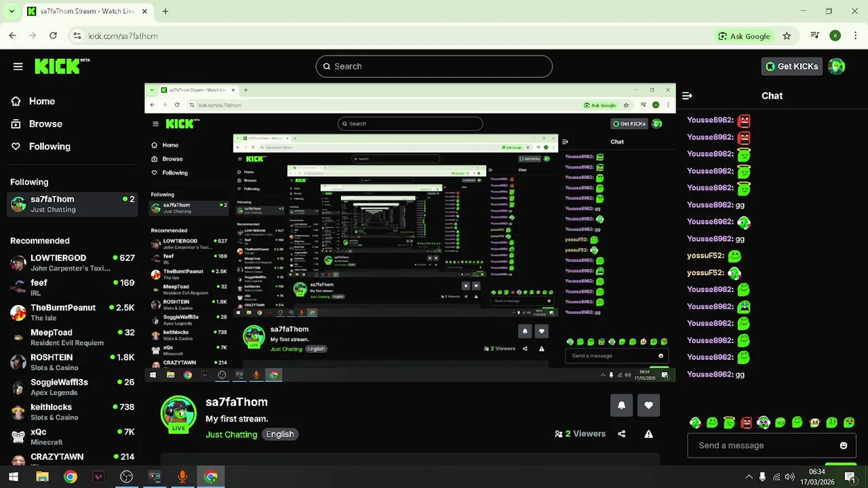Open the Kick account avatar menu
868x488 pixels.
click(x=837, y=66)
